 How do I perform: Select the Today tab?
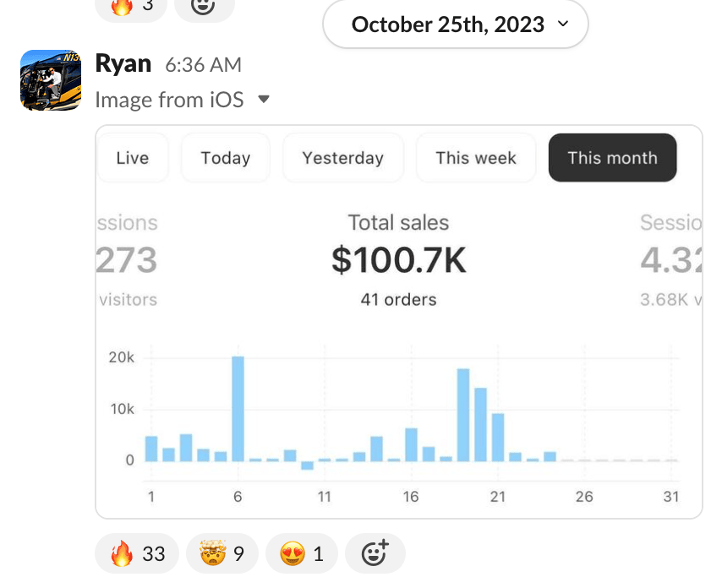[x=226, y=158]
